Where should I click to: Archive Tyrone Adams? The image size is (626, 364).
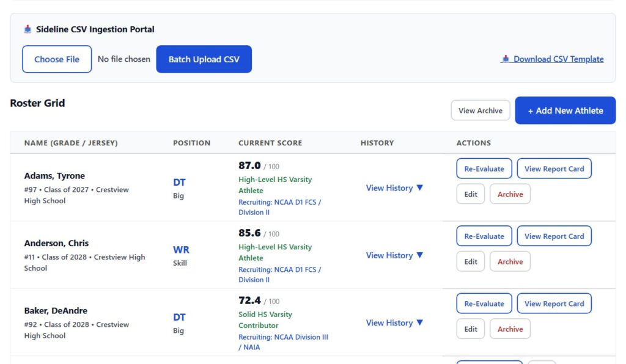(x=510, y=194)
